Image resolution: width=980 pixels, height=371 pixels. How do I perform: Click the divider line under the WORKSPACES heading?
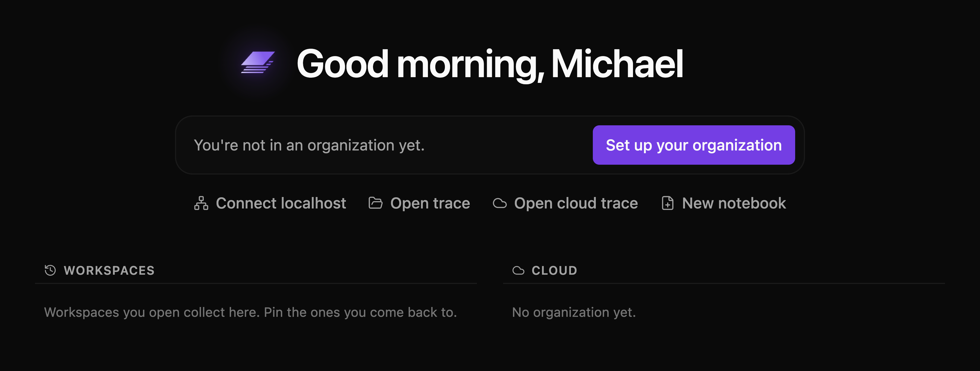point(256,283)
